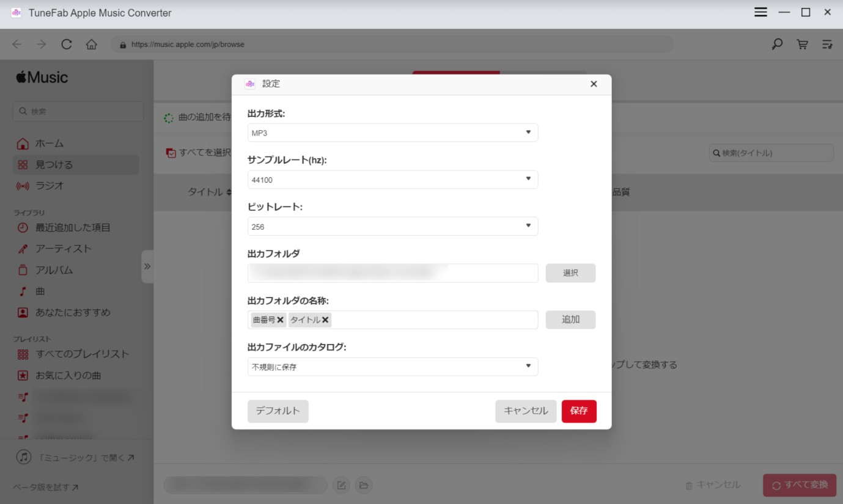The width and height of the screenshot is (843, 504).
Task: Click the すべて変換 button
Action: pyautogui.click(x=800, y=485)
